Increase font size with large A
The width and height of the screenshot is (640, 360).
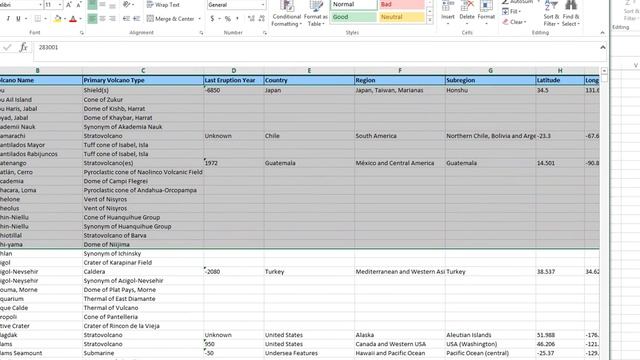(69, 5)
